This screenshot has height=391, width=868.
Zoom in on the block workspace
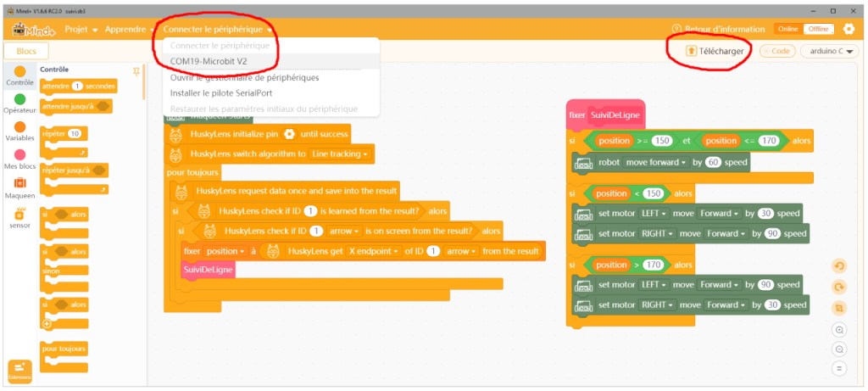[x=839, y=329]
